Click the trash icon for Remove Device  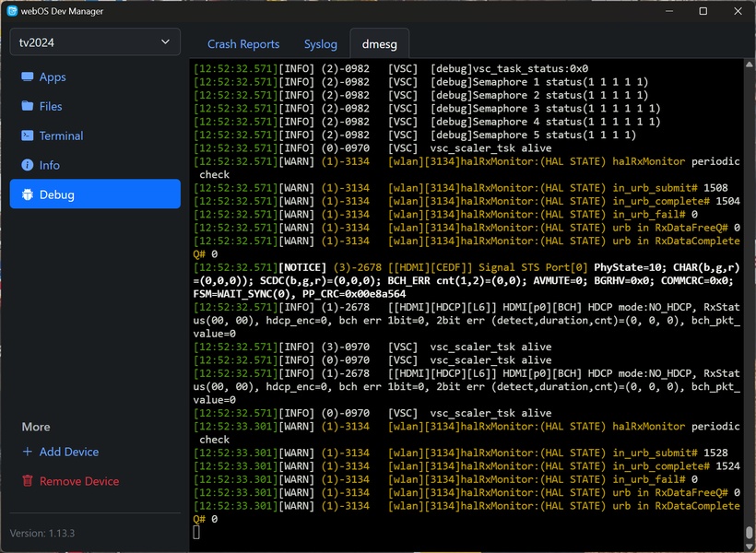click(x=28, y=481)
